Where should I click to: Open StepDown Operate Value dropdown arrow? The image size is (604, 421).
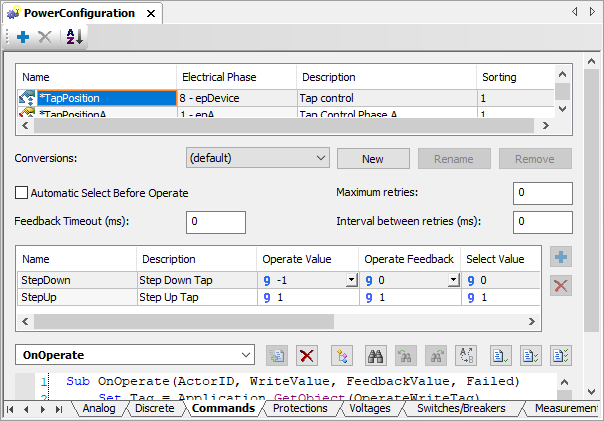tap(351, 281)
